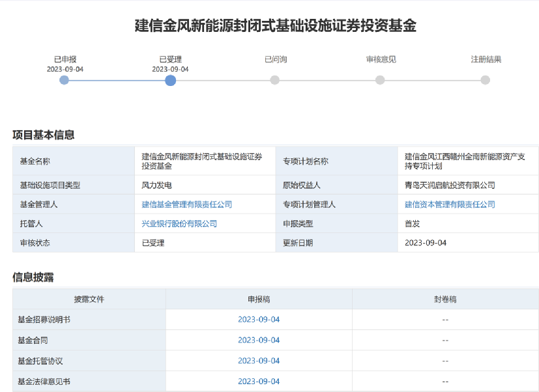This screenshot has width=539, height=392.
Task: Click 青岛天润启航投资有限公司 value cell
Action: pos(468,185)
